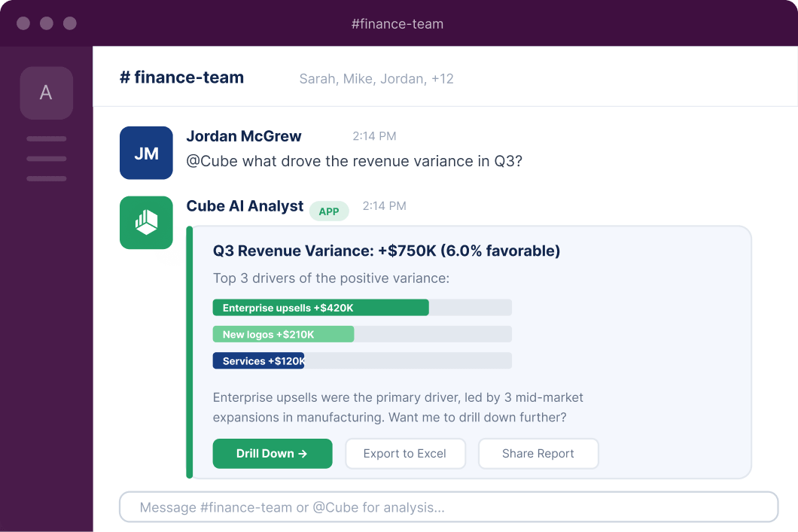The height and width of the screenshot is (532, 798).
Task: Click the workspace avatar labeled A
Action: [x=47, y=93]
